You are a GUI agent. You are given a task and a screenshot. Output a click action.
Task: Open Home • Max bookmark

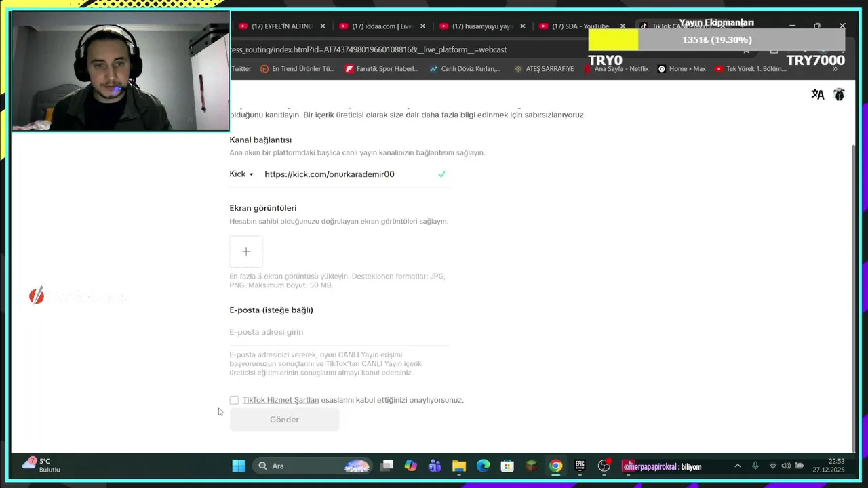point(682,69)
